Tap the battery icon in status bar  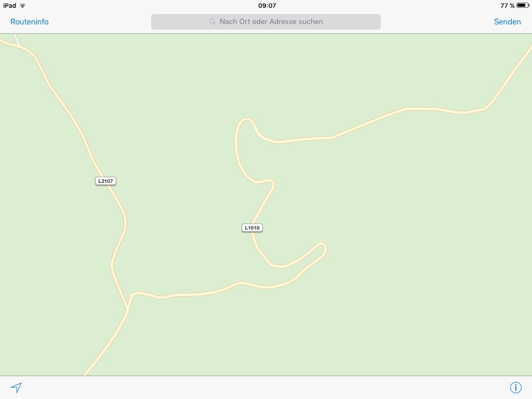pyautogui.click(x=523, y=5)
